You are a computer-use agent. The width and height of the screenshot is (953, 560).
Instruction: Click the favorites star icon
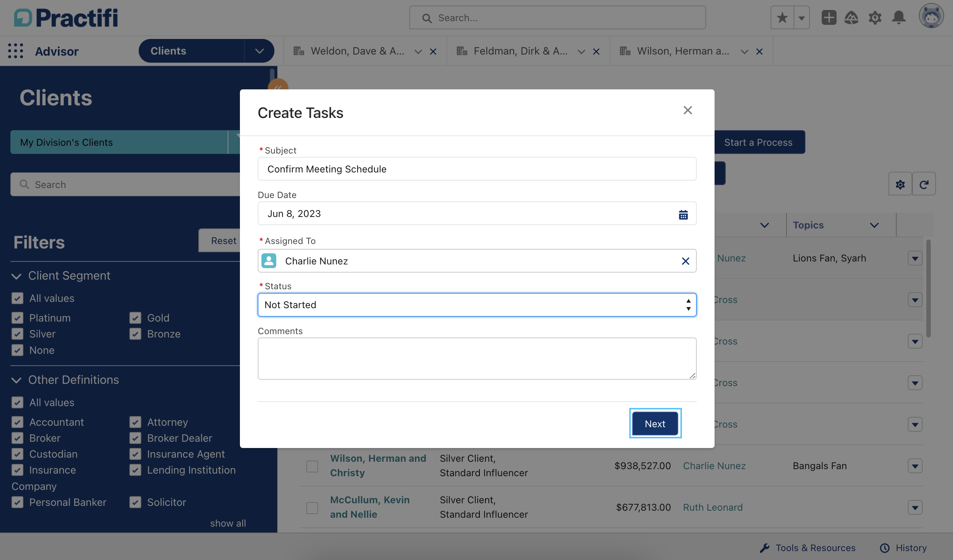(782, 18)
